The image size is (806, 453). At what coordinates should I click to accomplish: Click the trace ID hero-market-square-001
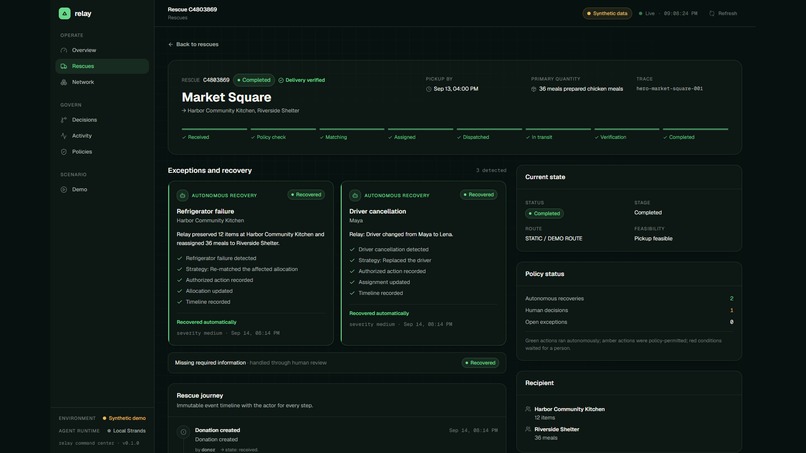[x=669, y=88]
